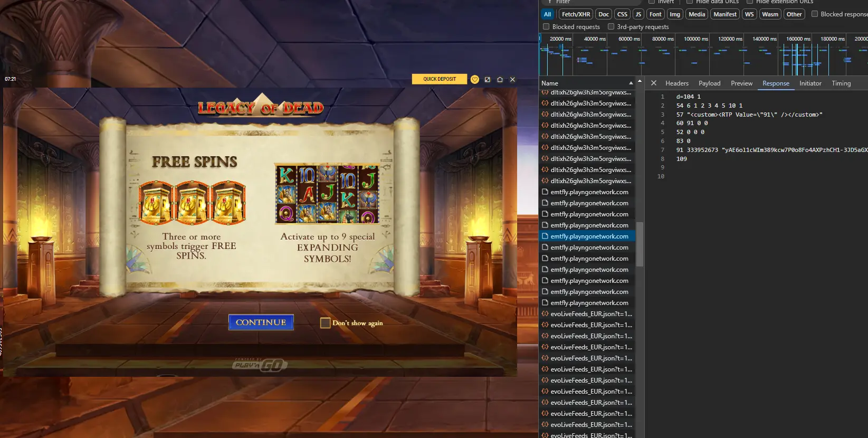Click response line containing RTP Value
Image resolution: width=868 pixels, height=438 pixels.
click(x=749, y=115)
